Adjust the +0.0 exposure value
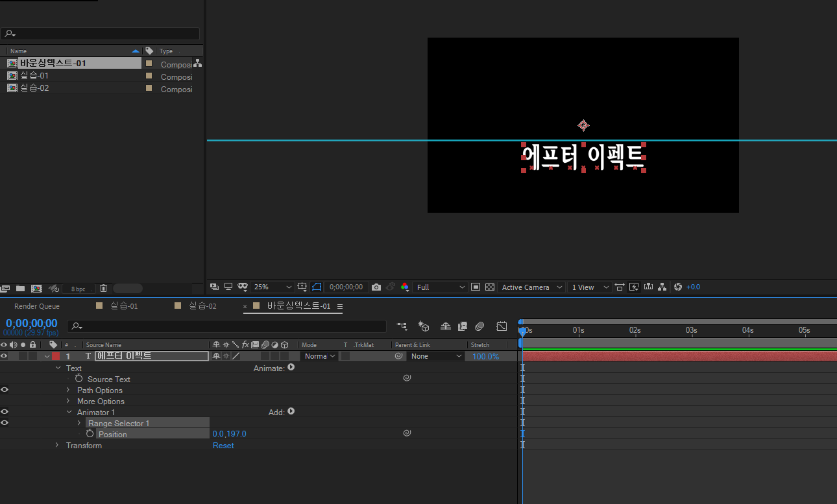 (693, 287)
